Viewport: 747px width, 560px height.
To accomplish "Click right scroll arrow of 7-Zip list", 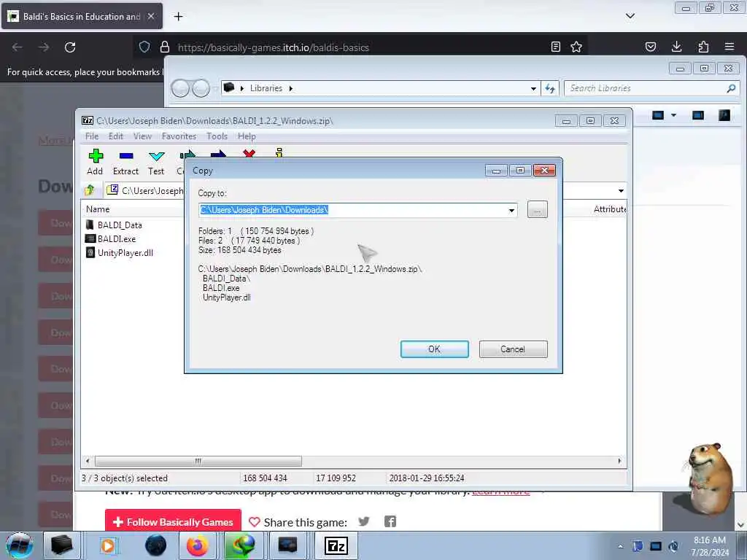I will pos(619,461).
